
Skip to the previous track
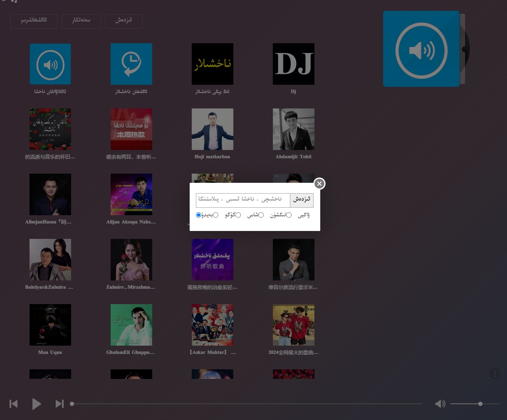[14, 404]
